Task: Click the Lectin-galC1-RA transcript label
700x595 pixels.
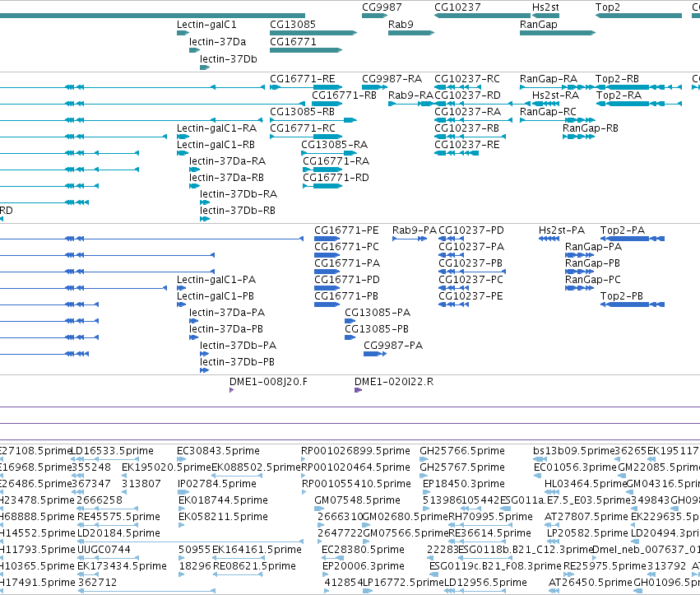Action: [x=217, y=128]
